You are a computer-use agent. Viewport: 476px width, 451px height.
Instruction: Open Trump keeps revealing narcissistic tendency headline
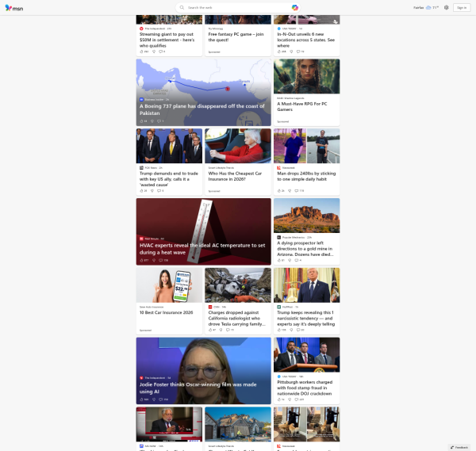(305, 318)
